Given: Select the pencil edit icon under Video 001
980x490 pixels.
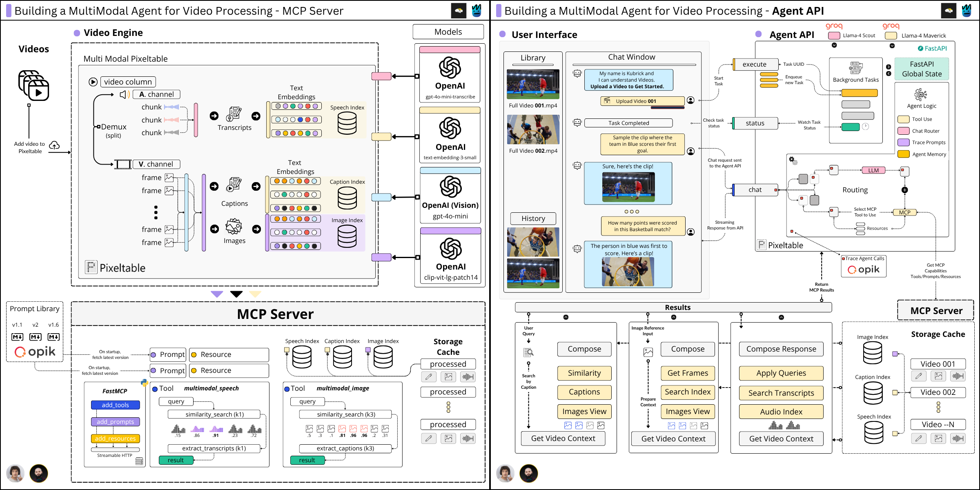Looking at the screenshot, I should point(919,376).
